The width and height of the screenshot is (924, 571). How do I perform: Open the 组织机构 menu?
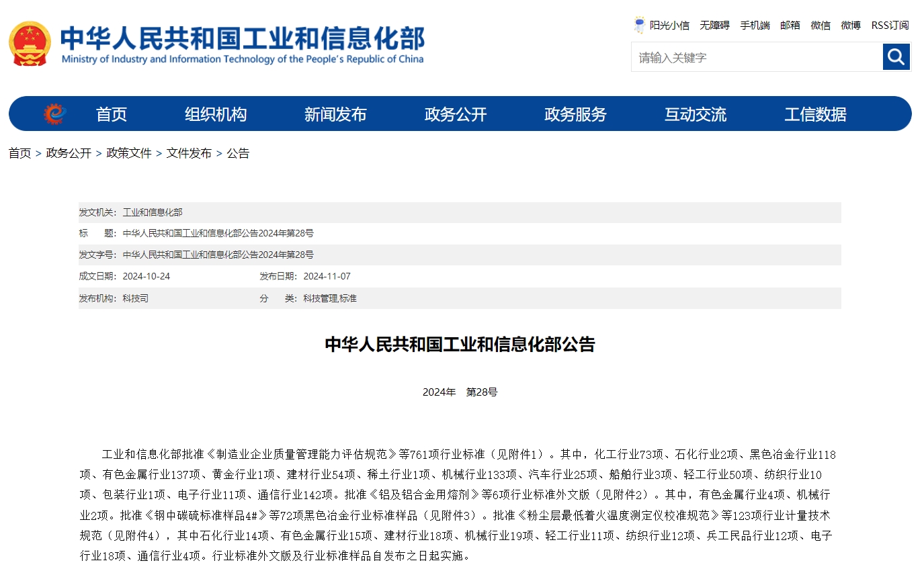tap(216, 114)
